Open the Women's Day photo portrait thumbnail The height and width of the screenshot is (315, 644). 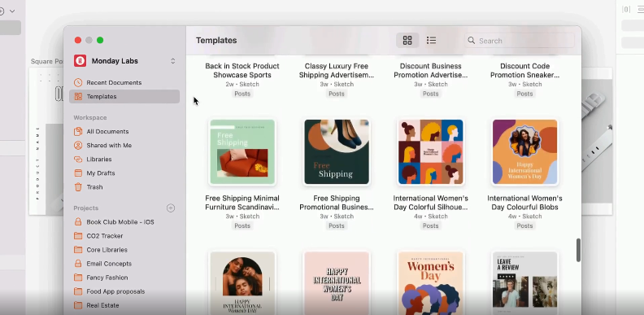[242, 283]
